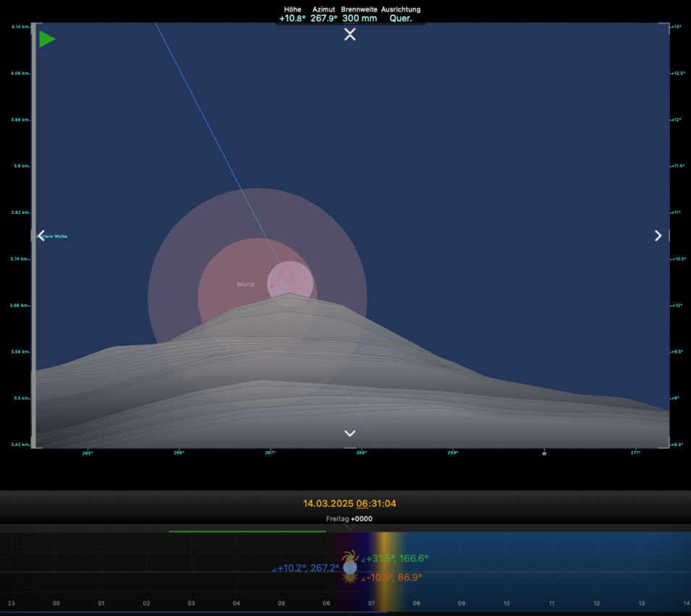
Task: Click the W compass marker on azimuth axis
Action: tap(545, 453)
